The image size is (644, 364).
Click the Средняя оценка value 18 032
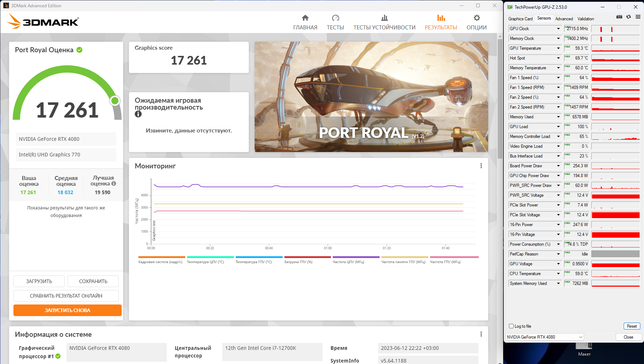coord(65,192)
